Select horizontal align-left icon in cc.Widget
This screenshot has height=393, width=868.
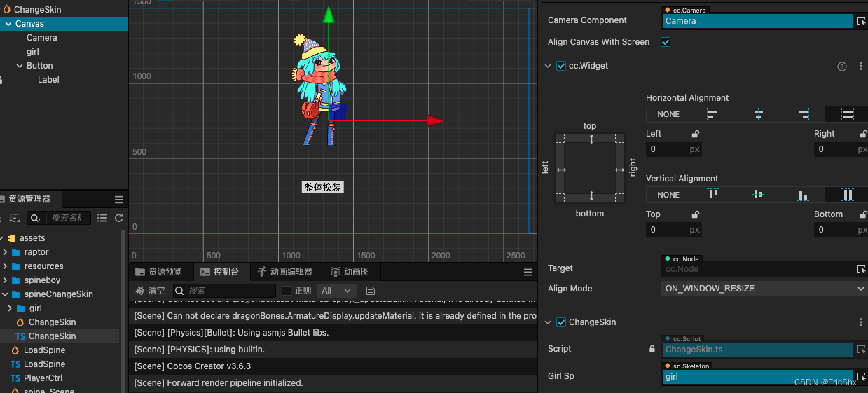[713, 114]
